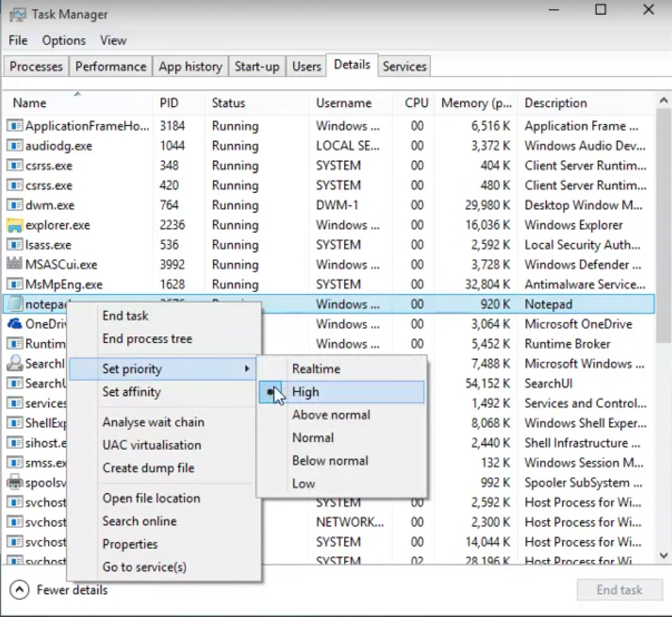Switch to the Processes tab

click(x=36, y=67)
